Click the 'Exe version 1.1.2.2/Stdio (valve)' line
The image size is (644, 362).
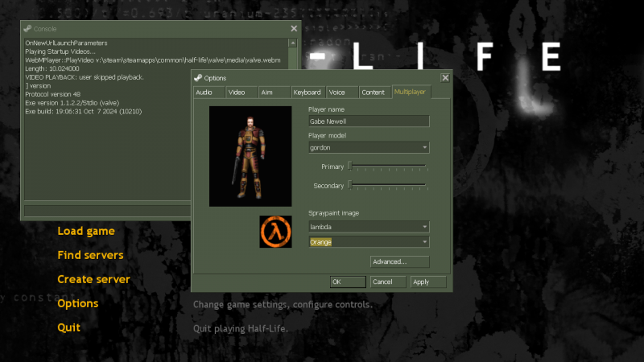(x=72, y=103)
